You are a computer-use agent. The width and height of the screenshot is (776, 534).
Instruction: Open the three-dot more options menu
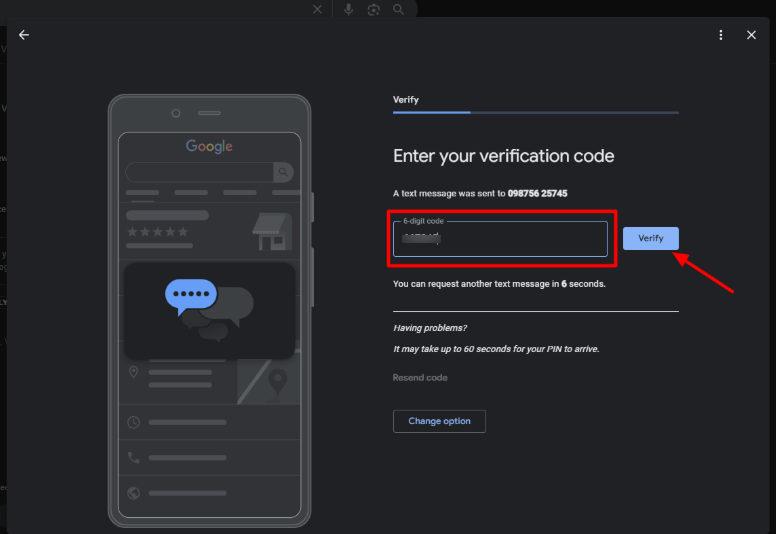721,35
